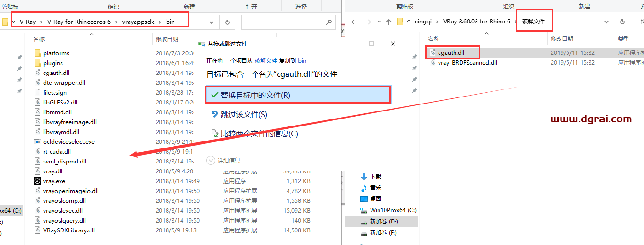The height and width of the screenshot is (245, 644).
Task: Refresh the bin folder window
Action: (227, 22)
